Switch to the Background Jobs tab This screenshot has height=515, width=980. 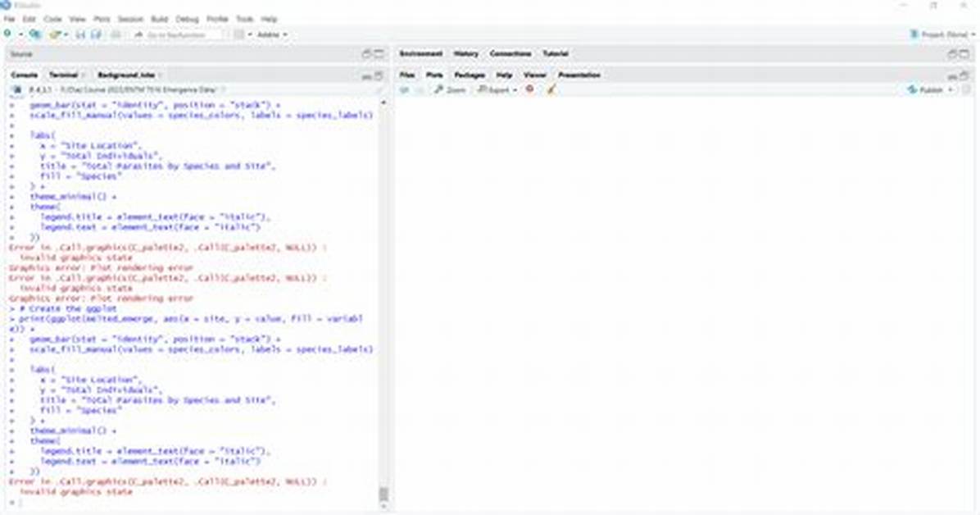pyautogui.click(x=125, y=75)
